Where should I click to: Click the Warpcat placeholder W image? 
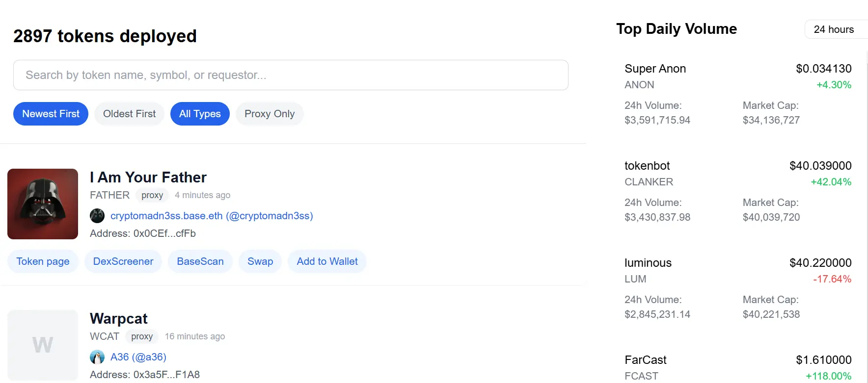click(x=43, y=345)
